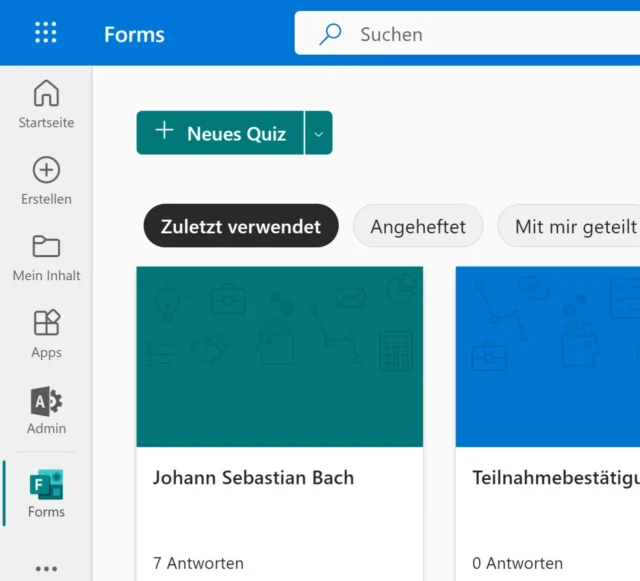Open the Apps section in sidebar

(x=46, y=334)
